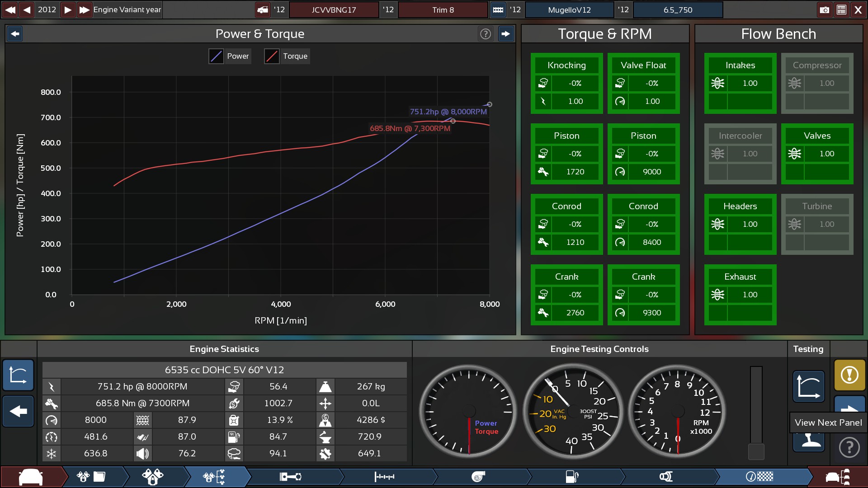
Task: Toggle the Torque curve in the legend
Action: 287,56
